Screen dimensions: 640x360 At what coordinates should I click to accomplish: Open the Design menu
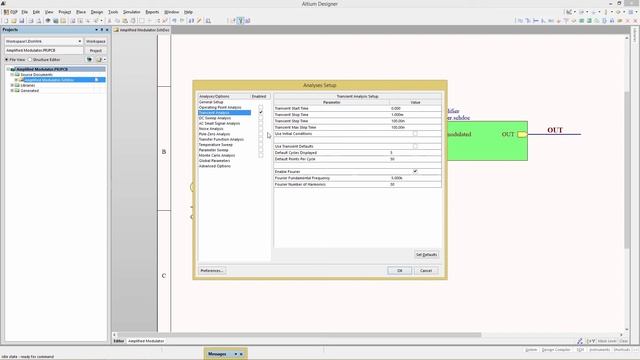(x=97, y=12)
